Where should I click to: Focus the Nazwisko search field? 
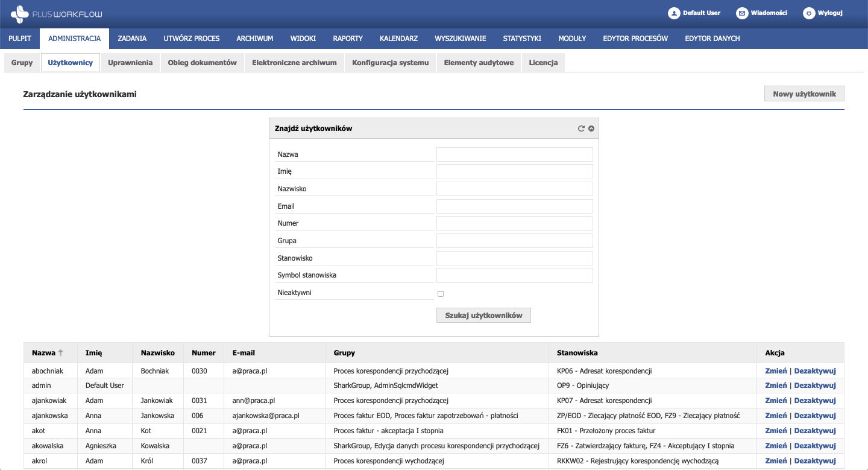tap(514, 189)
